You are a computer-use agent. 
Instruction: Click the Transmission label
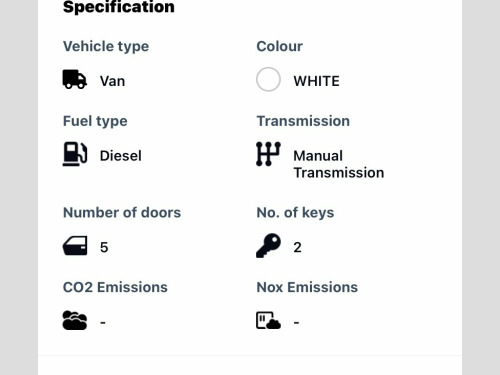click(303, 121)
